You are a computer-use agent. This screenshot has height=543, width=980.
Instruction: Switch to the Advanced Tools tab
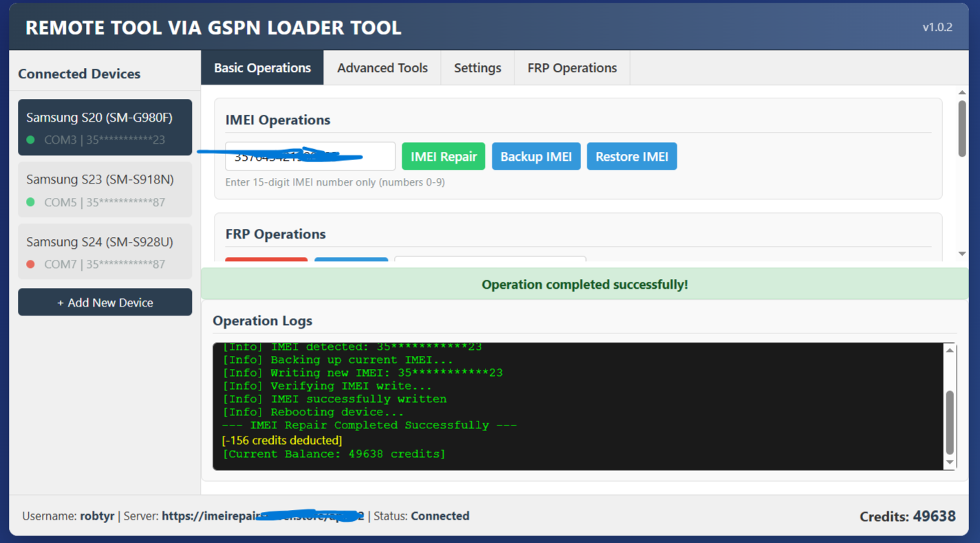click(x=382, y=68)
